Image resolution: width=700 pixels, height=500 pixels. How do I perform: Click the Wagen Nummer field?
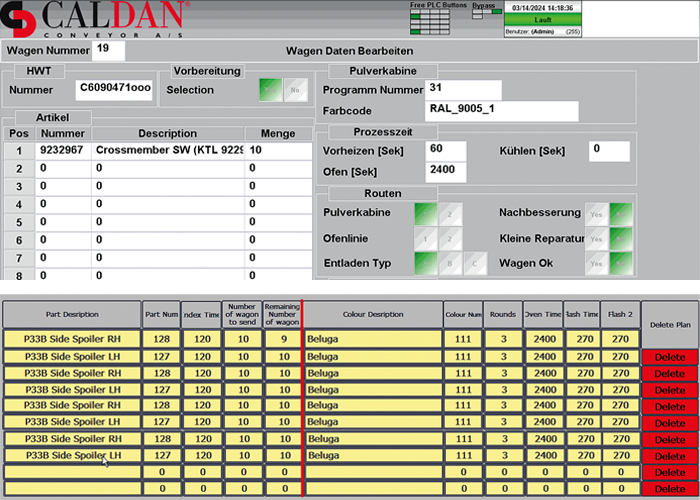coord(108,49)
